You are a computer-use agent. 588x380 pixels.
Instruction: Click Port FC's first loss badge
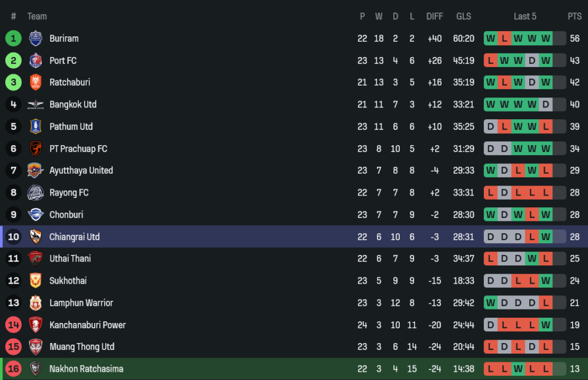coord(490,60)
